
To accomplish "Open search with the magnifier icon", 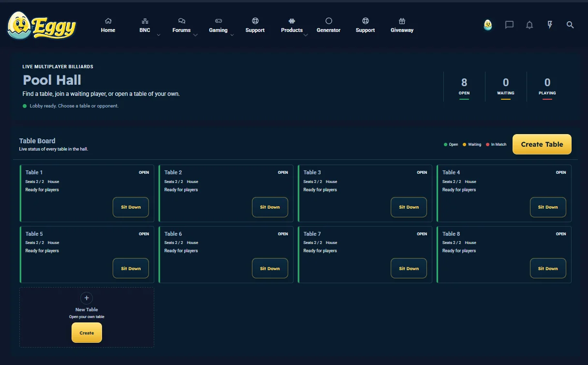I will pyautogui.click(x=570, y=25).
